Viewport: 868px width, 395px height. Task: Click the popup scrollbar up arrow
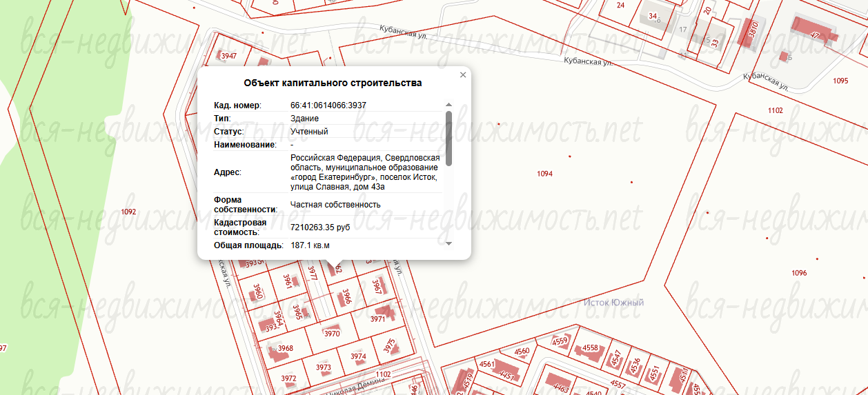tap(448, 105)
